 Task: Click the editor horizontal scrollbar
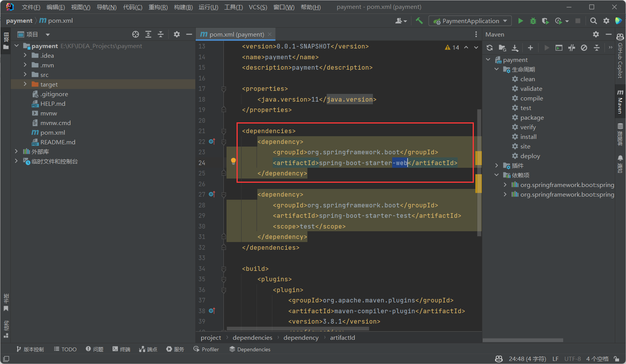click(x=298, y=329)
